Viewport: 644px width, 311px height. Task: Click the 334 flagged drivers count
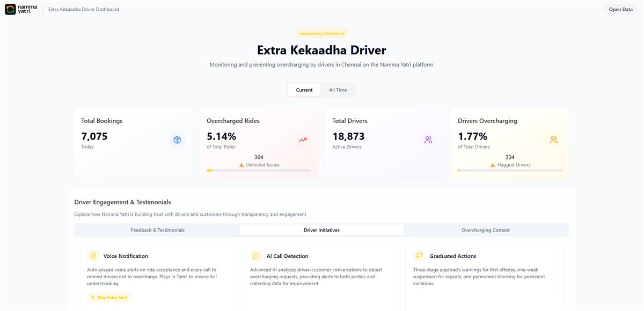click(x=510, y=157)
